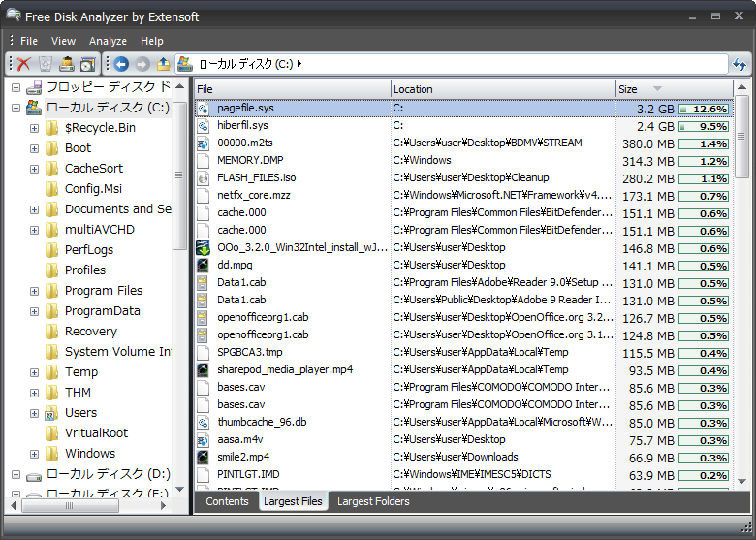The image size is (756, 540).
Task: Select the ProgramData folder in the tree
Action: [x=103, y=311]
